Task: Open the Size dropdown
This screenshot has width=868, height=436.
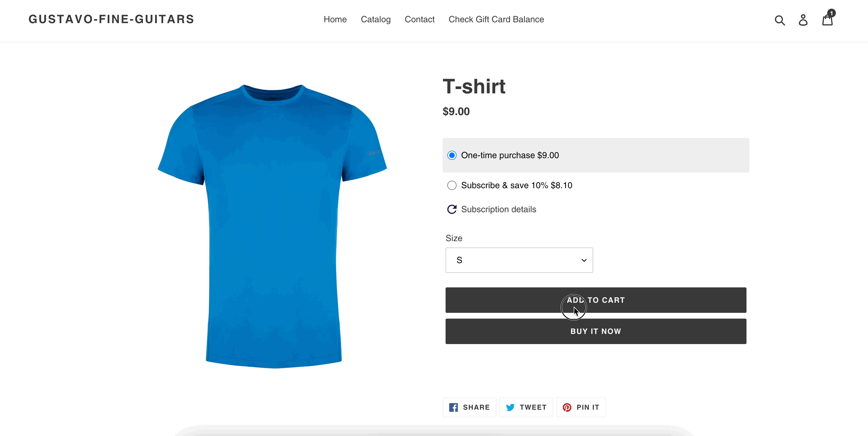Action: pyautogui.click(x=518, y=260)
